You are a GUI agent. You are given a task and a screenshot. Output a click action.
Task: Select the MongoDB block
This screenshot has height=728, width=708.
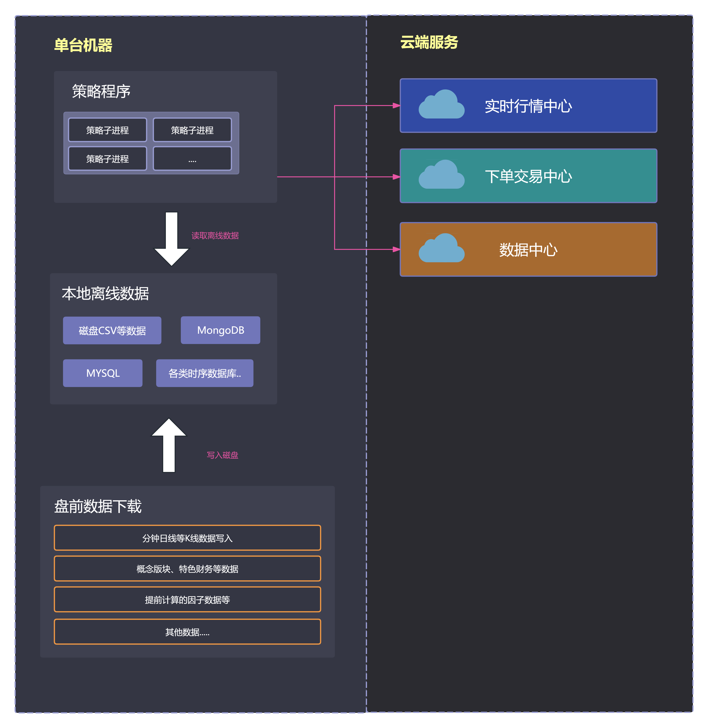pos(220,330)
